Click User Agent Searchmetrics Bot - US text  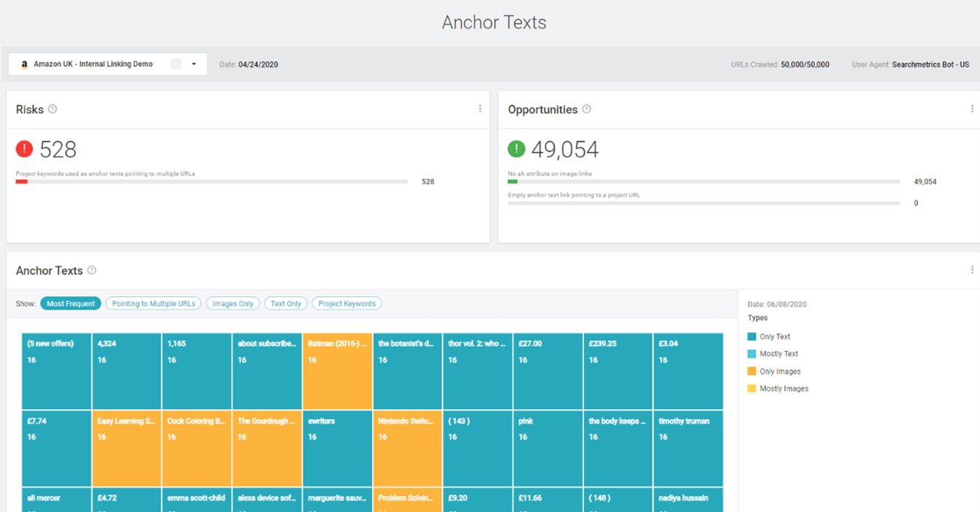[x=910, y=64]
